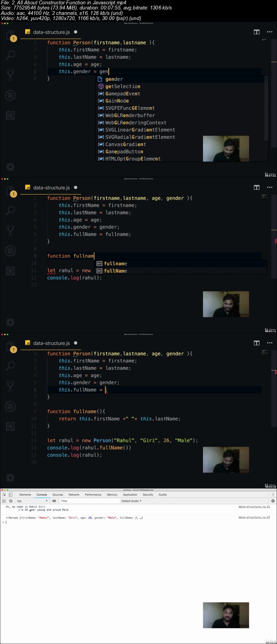Viewport: 277px width, 644px height.
Task: Open the Security tab in DevTools
Action: click(x=148, y=495)
